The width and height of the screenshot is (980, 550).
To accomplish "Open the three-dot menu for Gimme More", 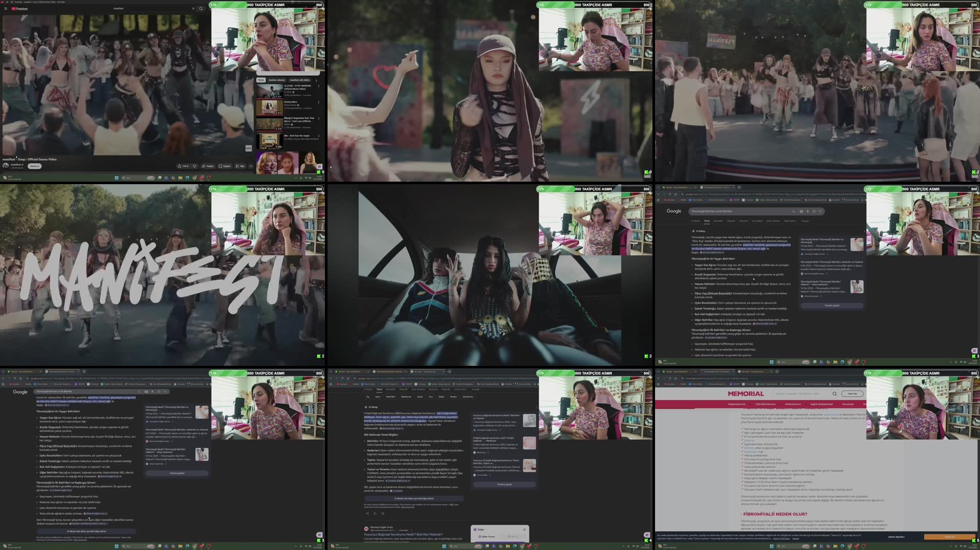I will click(x=319, y=102).
